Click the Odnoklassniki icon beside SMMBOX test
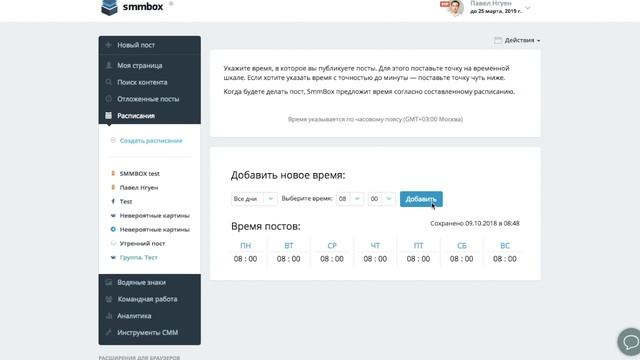The height and width of the screenshot is (360, 640). tap(113, 173)
